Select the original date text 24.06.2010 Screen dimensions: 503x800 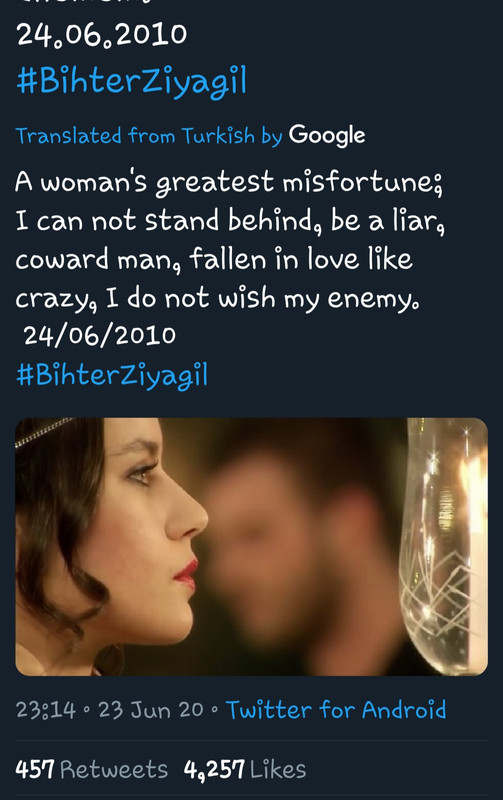102,35
